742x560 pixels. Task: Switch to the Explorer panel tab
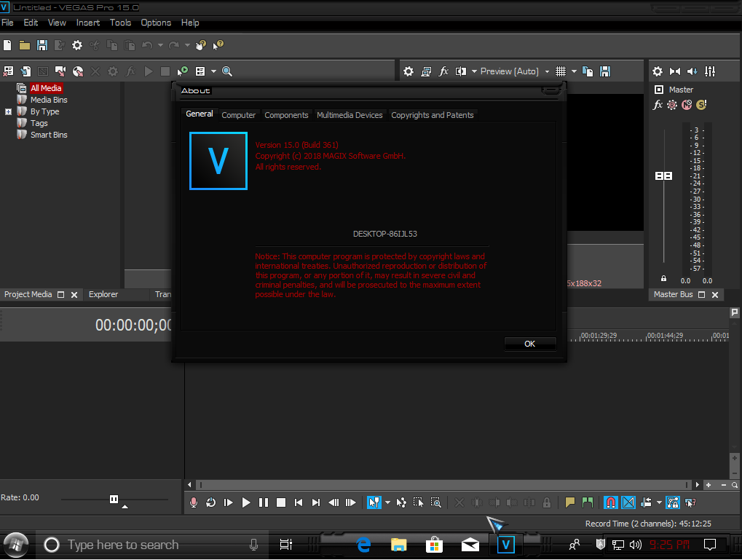103,294
